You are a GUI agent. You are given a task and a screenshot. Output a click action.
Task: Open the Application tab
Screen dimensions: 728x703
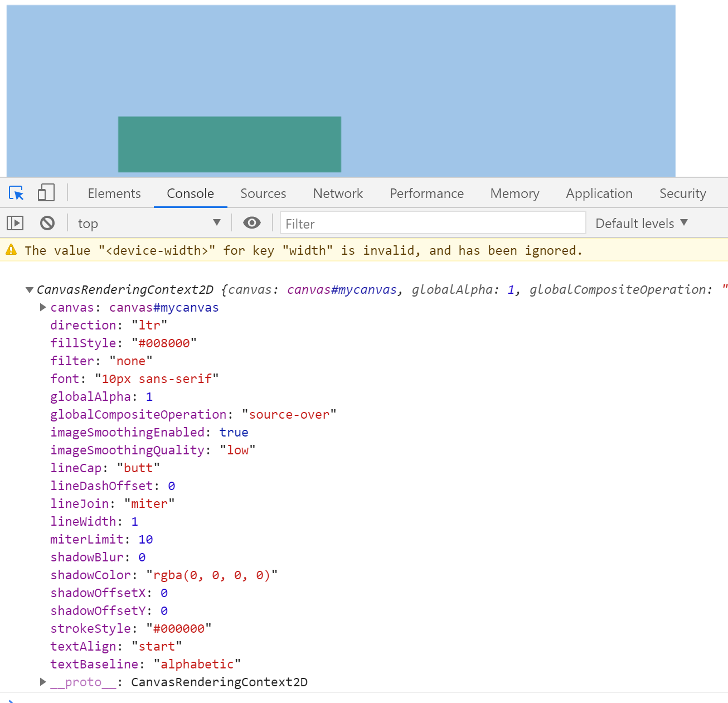[x=599, y=193]
